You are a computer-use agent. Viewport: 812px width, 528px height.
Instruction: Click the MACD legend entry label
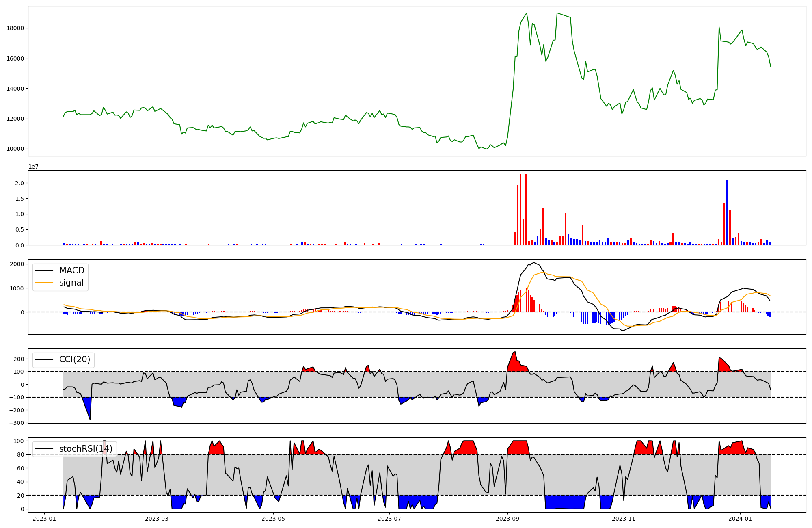coord(71,270)
